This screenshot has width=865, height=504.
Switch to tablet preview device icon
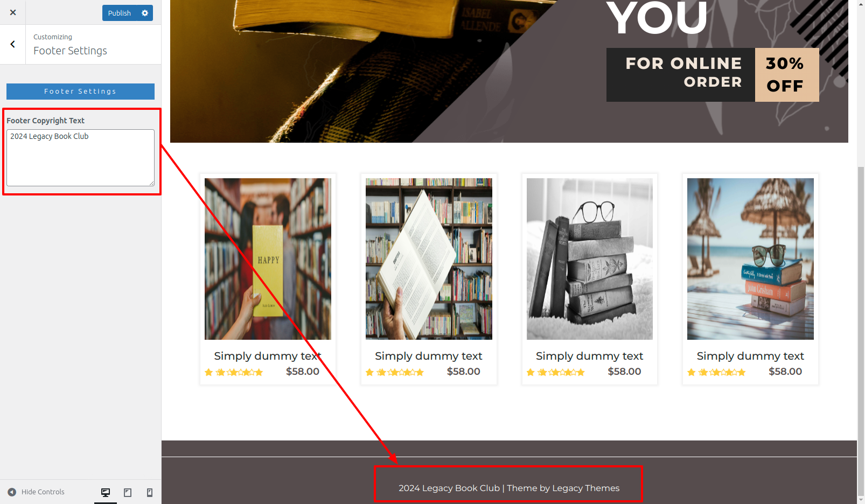[128, 492]
